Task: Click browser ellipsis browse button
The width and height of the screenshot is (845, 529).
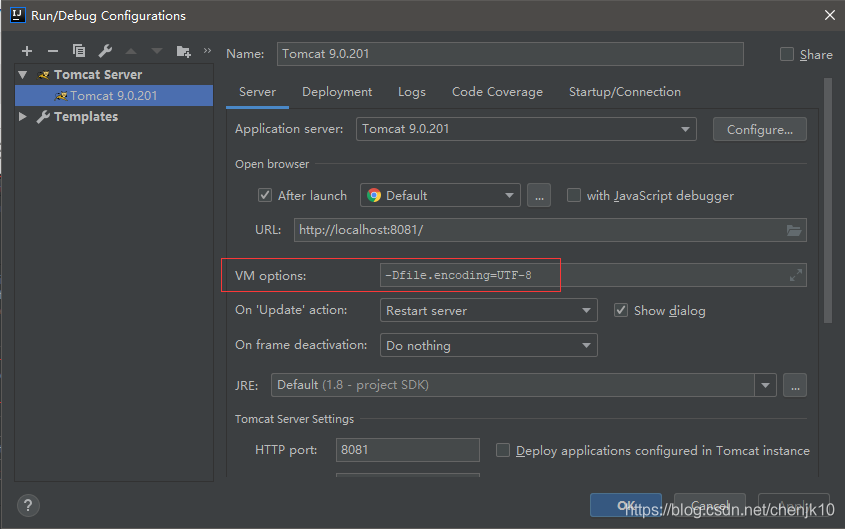Action: [x=539, y=195]
